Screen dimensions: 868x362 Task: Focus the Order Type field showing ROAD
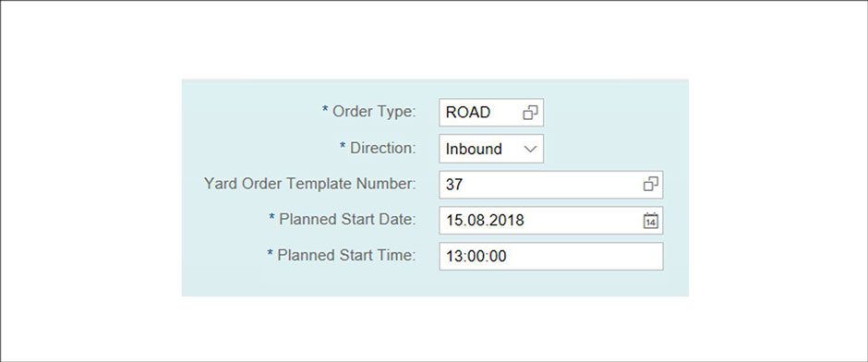[491, 113]
